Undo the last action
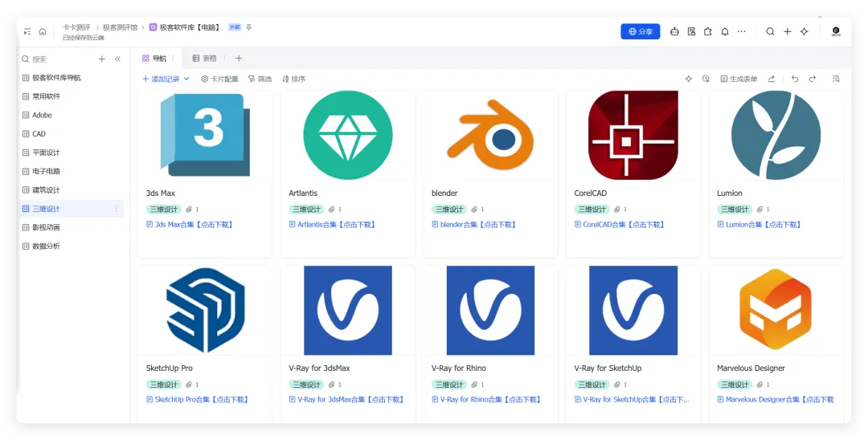 795,79
